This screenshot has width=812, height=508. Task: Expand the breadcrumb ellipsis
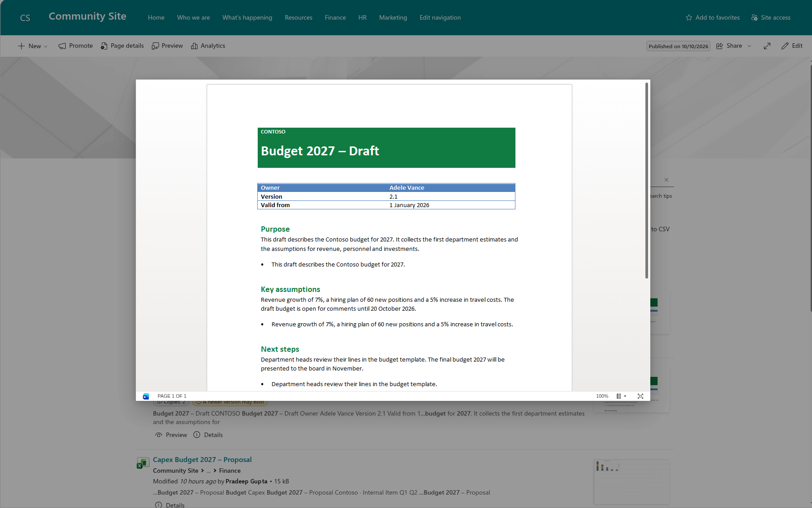click(x=209, y=471)
